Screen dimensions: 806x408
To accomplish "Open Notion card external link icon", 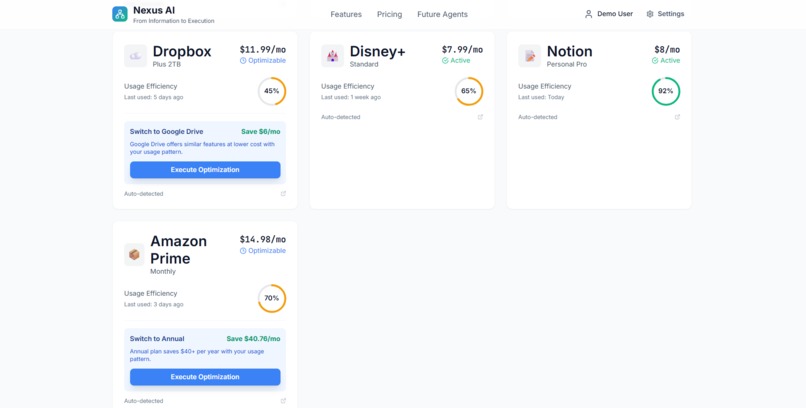I will point(677,117).
